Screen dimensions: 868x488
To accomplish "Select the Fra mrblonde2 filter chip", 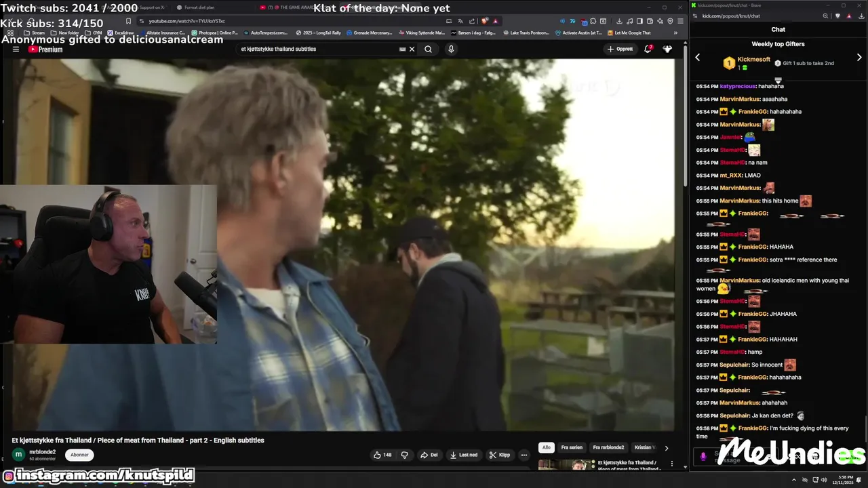I will [x=608, y=447].
